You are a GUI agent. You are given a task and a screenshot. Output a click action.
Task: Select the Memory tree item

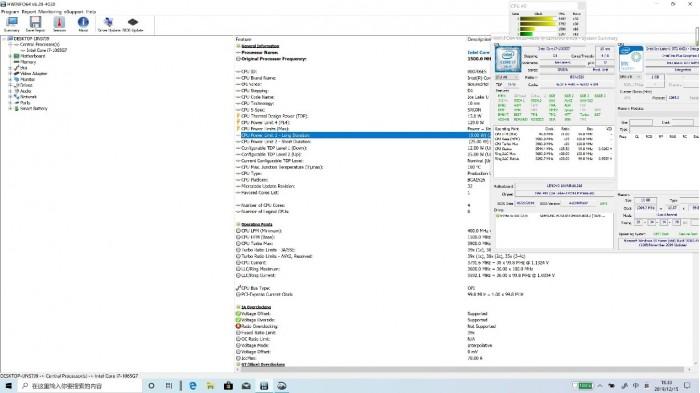point(28,62)
